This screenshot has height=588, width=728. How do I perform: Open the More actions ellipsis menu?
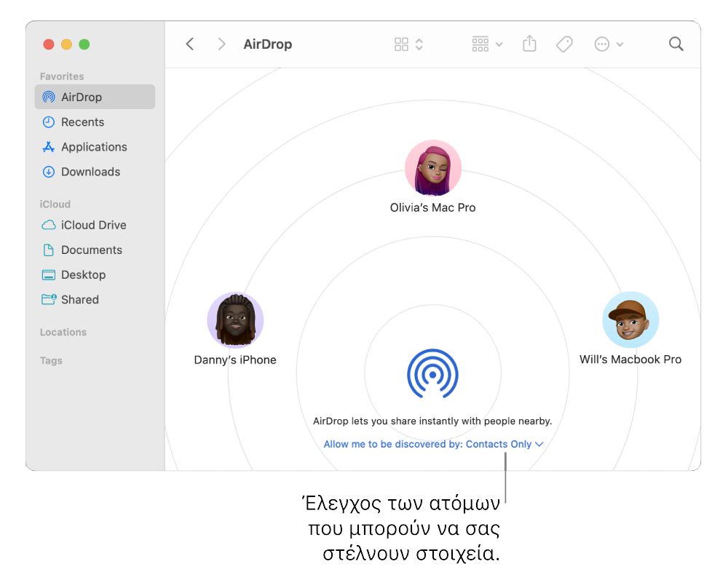(x=608, y=44)
